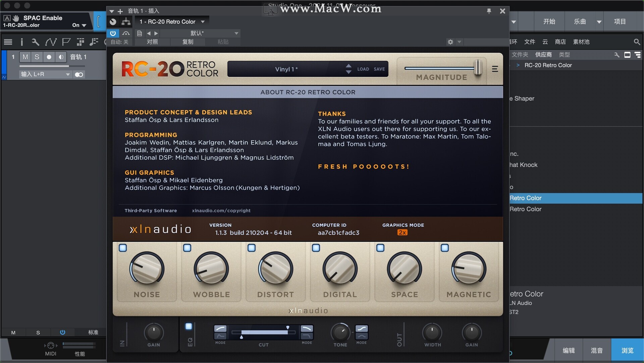The height and width of the screenshot is (363, 644).
Task: Enable the SPACE module checkbox
Action: pos(380,248)
